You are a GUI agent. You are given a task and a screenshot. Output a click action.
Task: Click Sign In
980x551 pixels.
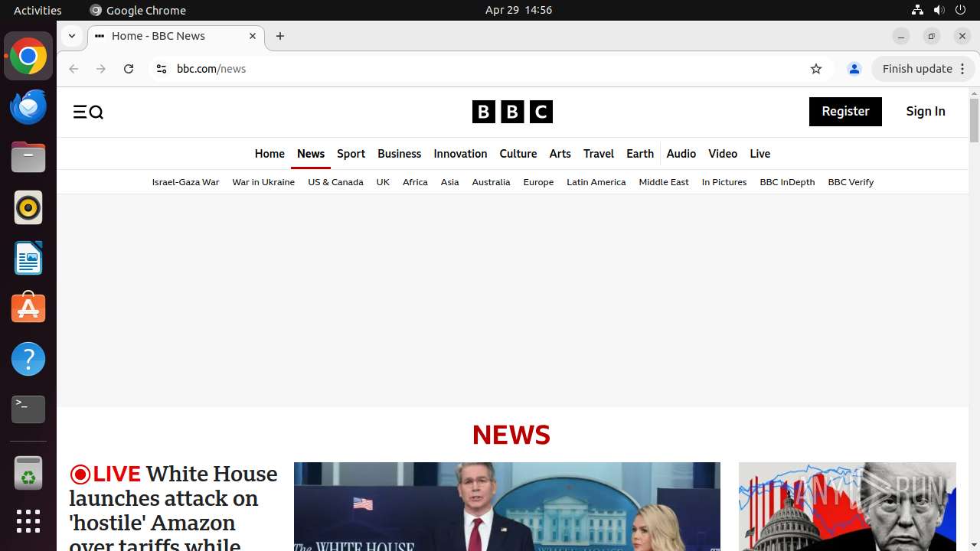click(x=926, y=112)
